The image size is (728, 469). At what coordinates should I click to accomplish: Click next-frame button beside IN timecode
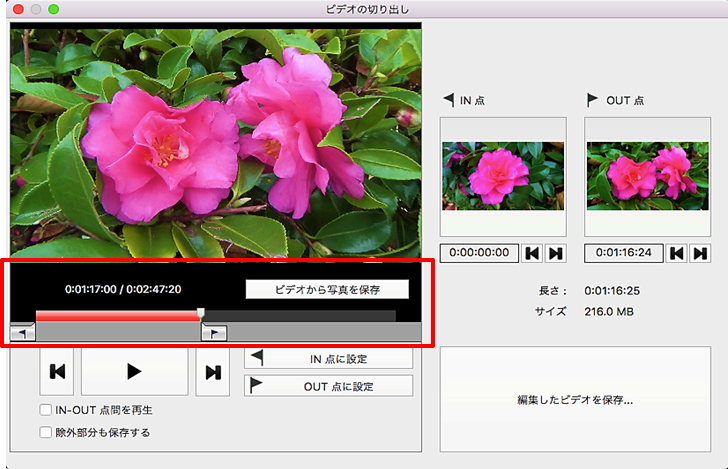tap(556, 253)
